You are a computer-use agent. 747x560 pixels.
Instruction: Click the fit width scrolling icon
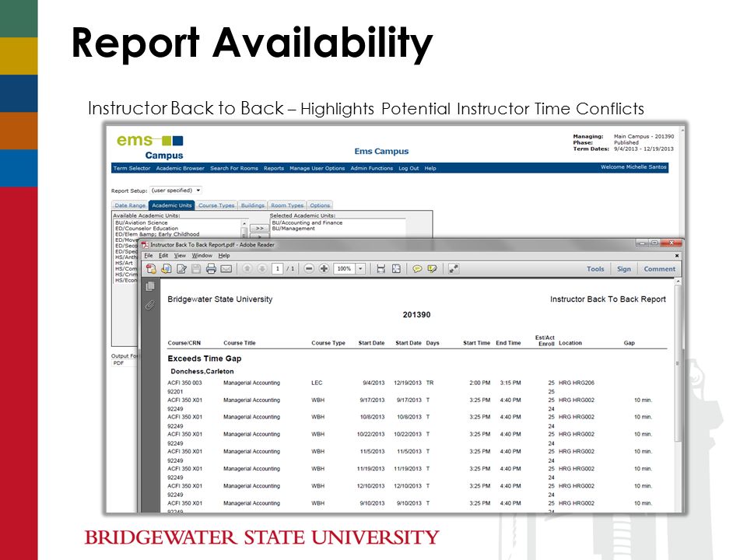point(381,269)
